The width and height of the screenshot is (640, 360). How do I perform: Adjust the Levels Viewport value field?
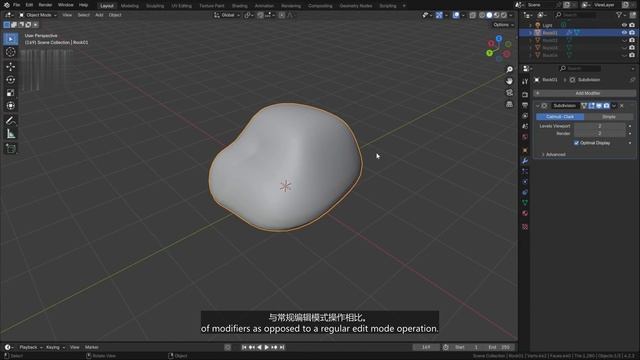[x=600, y=126]
